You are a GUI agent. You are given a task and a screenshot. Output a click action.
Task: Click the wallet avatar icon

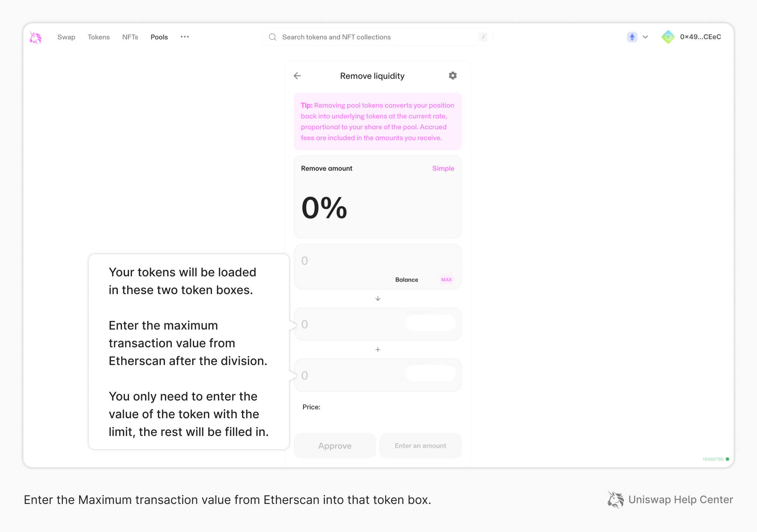(x=668, y=37)
